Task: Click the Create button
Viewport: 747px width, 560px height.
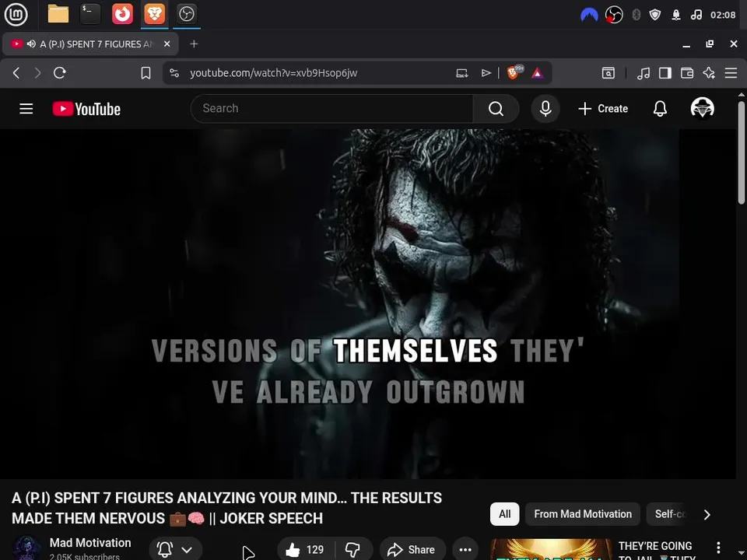Action: [603, 109]
